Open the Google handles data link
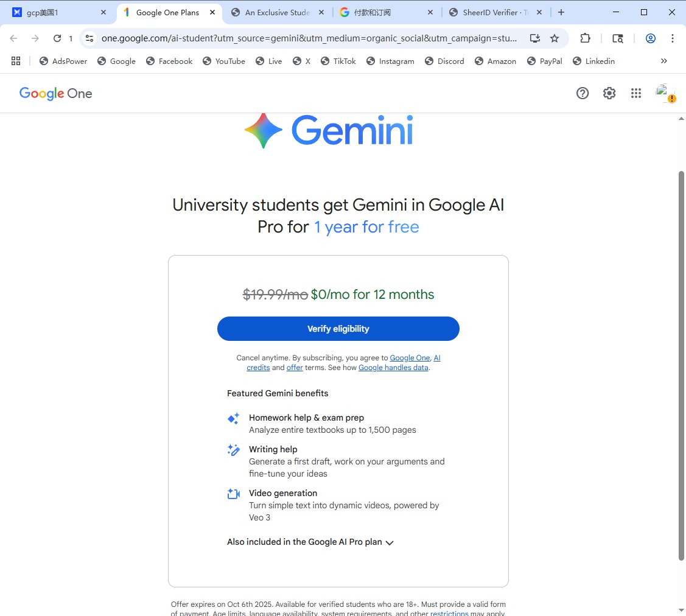The image size is (686, 616). (x=393, y=368)
